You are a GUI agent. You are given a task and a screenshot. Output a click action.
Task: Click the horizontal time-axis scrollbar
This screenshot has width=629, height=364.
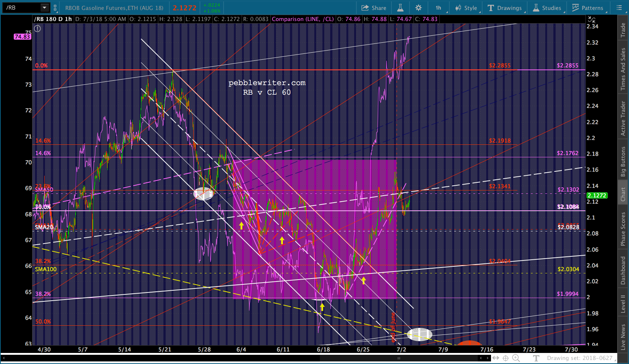[x=398, y=358]
